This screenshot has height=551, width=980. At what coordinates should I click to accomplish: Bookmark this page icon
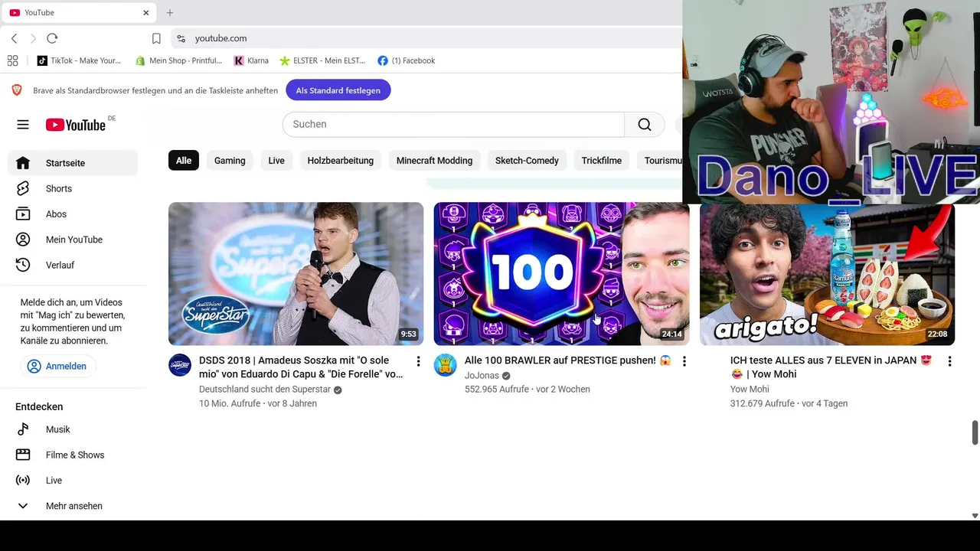(156, 38)
